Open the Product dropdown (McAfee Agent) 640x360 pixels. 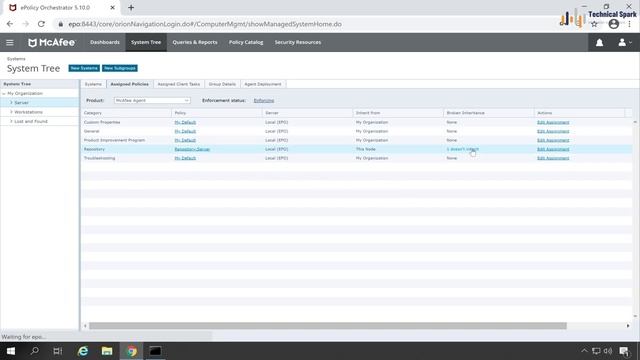(x=152, y=100)
